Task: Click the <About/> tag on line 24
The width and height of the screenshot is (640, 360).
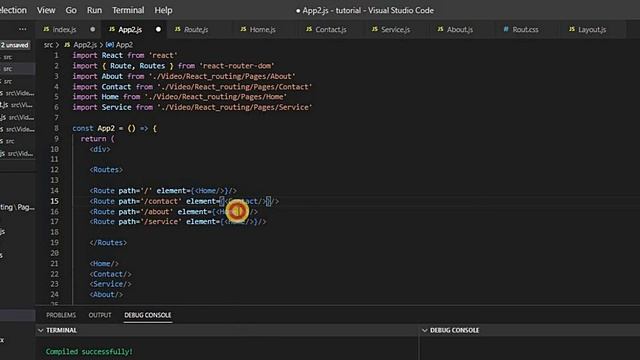Action: (106, 295)
